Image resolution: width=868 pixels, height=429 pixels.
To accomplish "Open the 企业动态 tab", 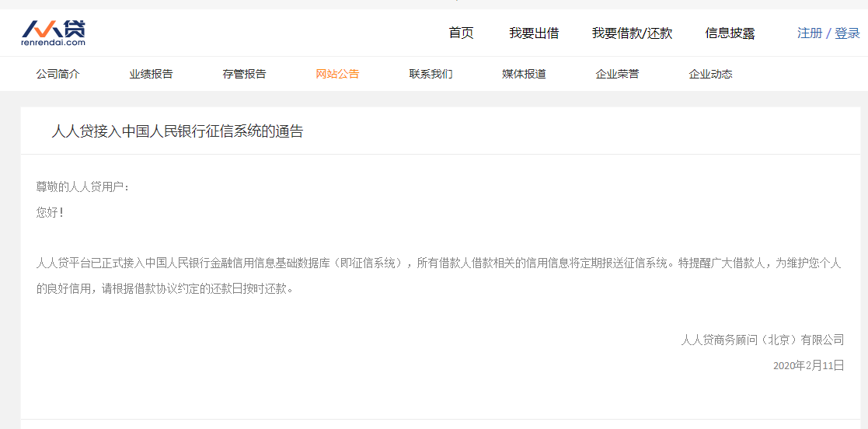I will [710, 74].
